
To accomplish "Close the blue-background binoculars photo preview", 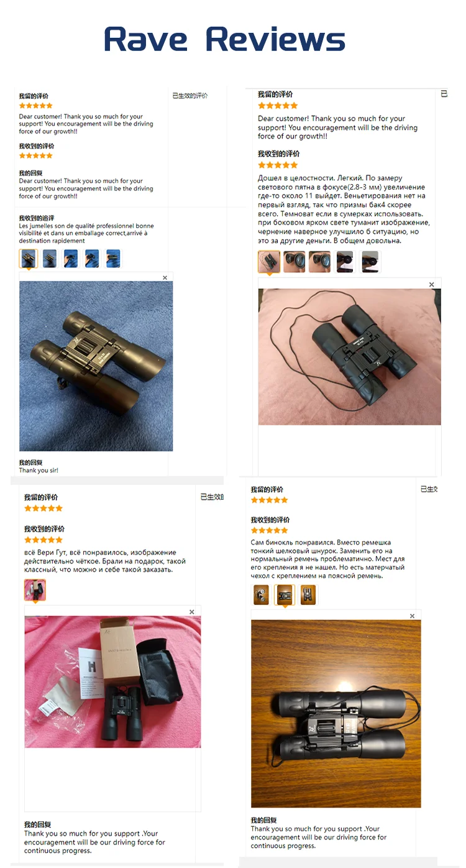I will pos(165,278).
